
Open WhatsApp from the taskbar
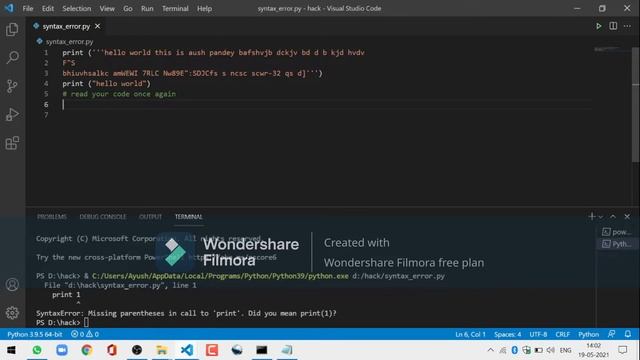pyautogui.click(x=37, y=350)
